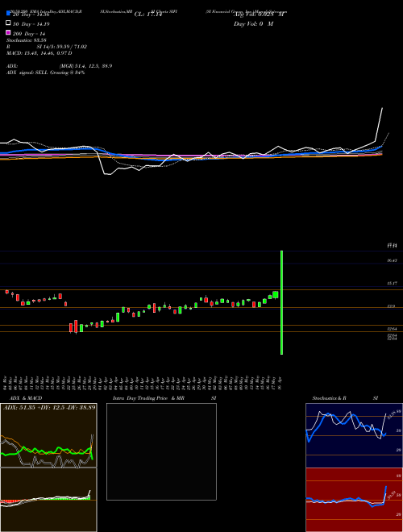This screenshot has height=532, width=403.
Task: Click the 'Day Vol: 0 M' text
Action: pos(253,23)
